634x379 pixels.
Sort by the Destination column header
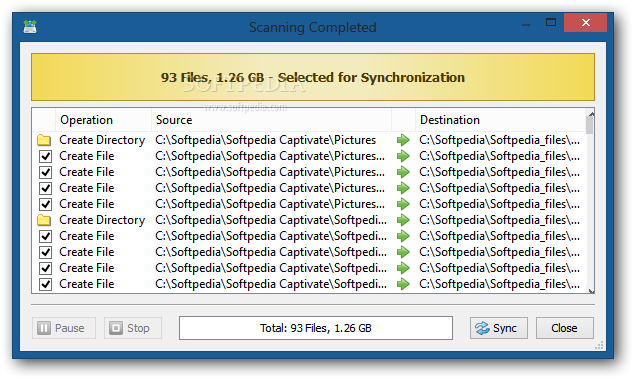501,120
